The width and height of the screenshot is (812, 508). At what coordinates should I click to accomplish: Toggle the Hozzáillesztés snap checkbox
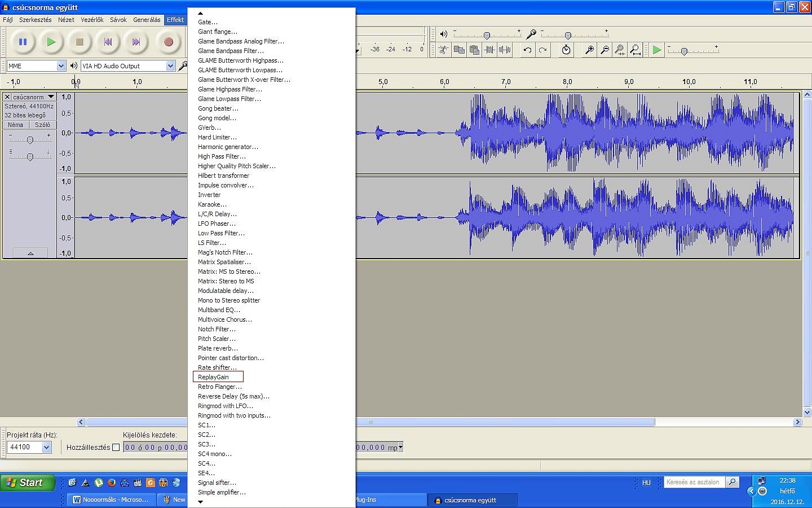(x=116, y=448)
